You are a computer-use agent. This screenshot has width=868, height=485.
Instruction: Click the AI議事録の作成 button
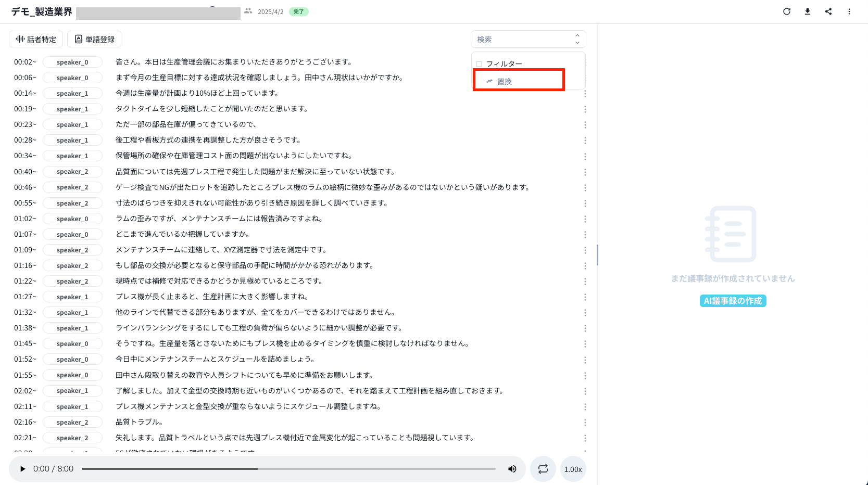[733, 301]
